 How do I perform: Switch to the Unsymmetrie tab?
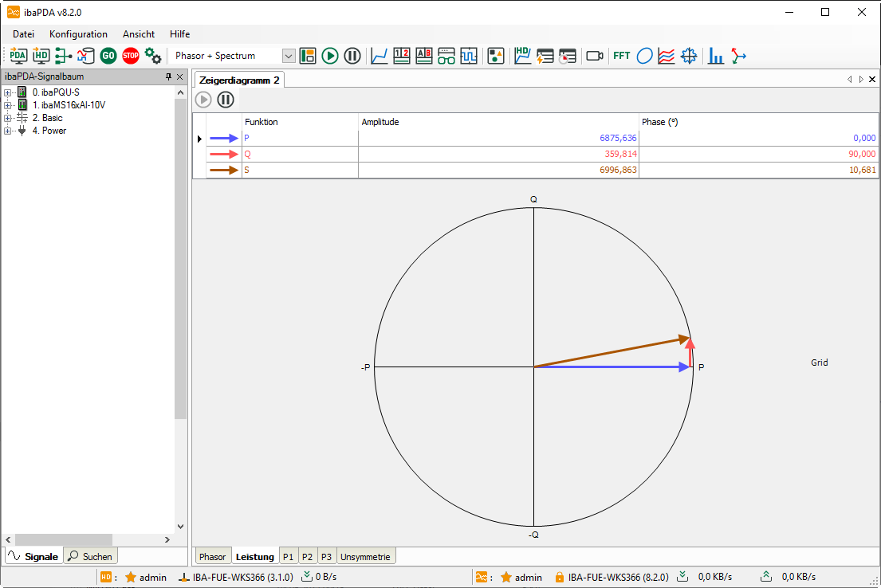point(366,556)
